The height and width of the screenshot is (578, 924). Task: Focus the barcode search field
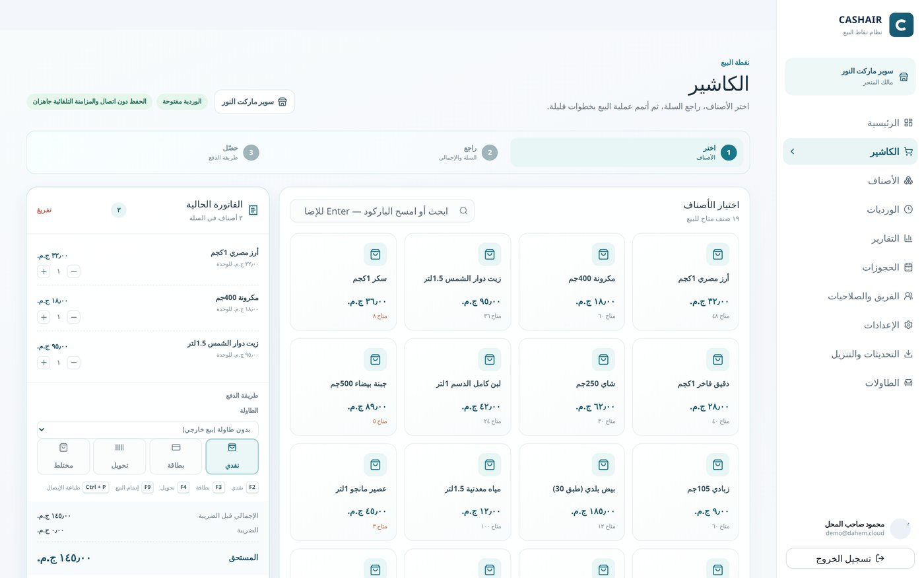pyautogui.click(x=382, y=211)
